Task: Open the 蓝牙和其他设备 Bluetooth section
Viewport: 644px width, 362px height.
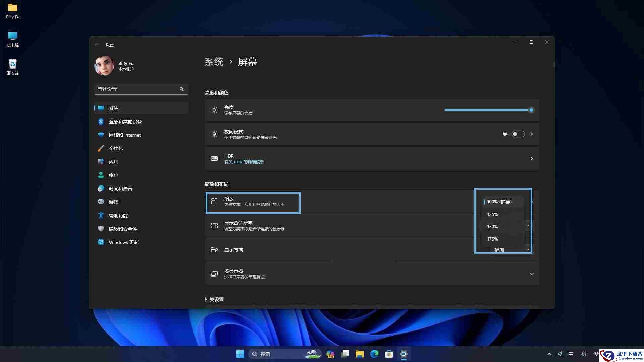Action: click(141, 122)
